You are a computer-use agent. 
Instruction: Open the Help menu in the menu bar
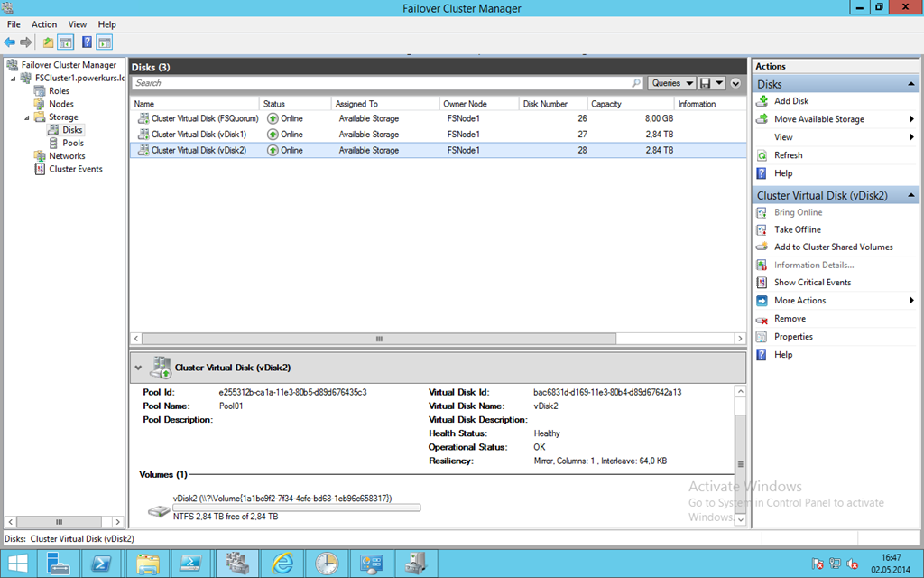pos(106,24)
